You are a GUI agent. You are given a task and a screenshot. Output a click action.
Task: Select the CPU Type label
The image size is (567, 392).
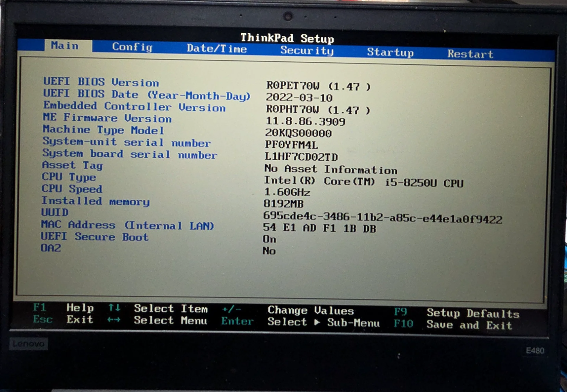click(x=69, y=177)
